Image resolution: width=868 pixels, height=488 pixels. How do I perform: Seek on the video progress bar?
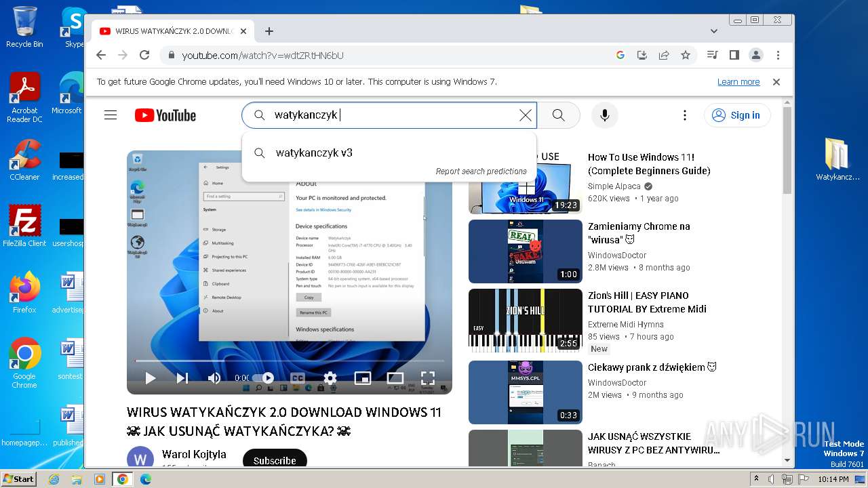point(290,361)
